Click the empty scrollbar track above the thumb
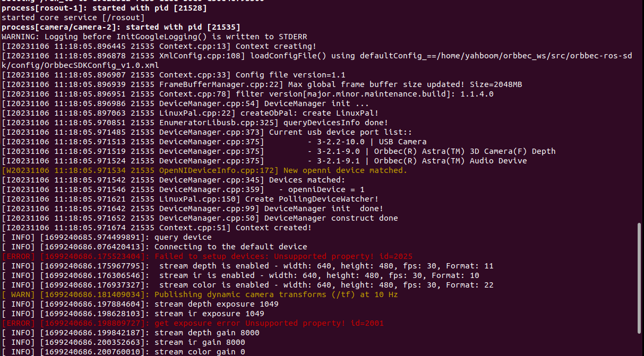Image resolution: width=644 pixels, height=356 pixels. pos(640,111)
